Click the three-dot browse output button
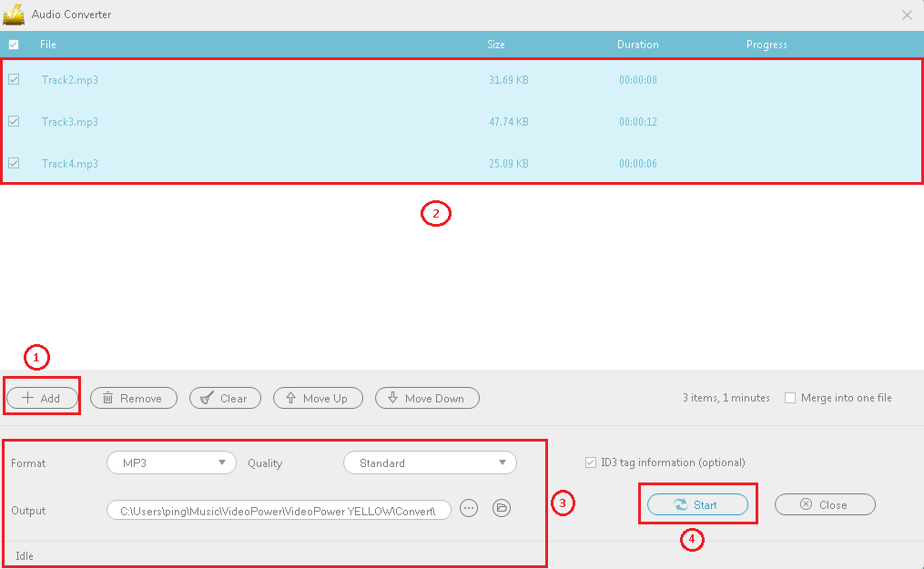This screenshot has height=569, width=924. pos(469,508)
